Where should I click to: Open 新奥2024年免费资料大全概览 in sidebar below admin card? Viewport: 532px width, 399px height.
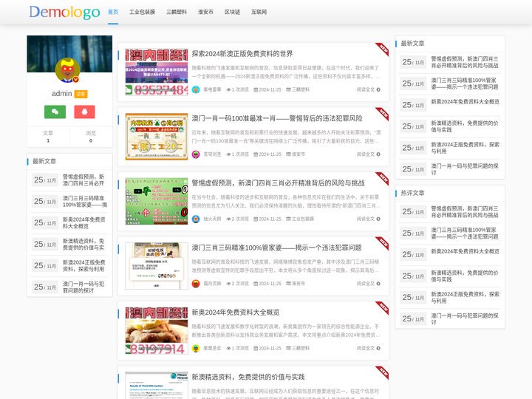click(83, 223)
